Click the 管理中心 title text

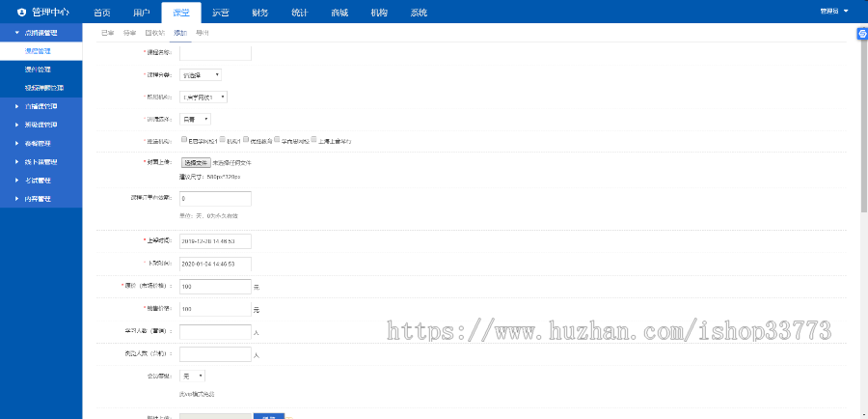click(51, 13)
